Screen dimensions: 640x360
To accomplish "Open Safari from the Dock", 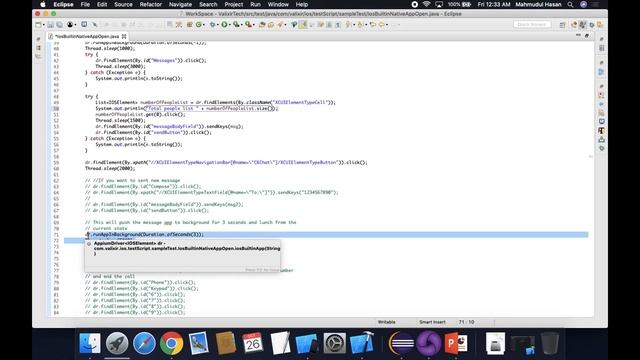I will click(x=144, y=343).
